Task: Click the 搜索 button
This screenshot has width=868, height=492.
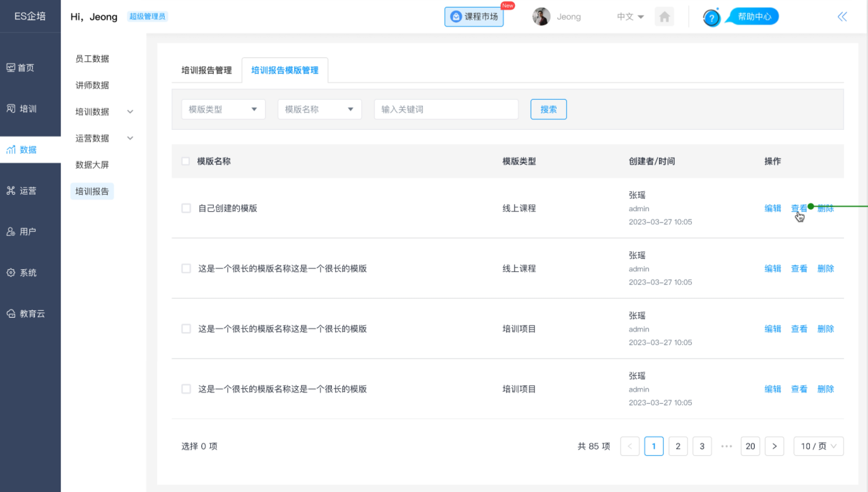Action: (x=548, y=109)
